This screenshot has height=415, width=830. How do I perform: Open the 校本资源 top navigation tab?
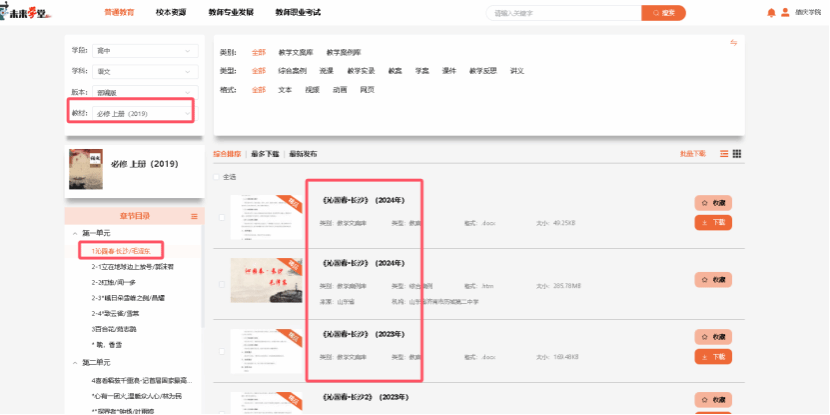(x=178, y=12)
